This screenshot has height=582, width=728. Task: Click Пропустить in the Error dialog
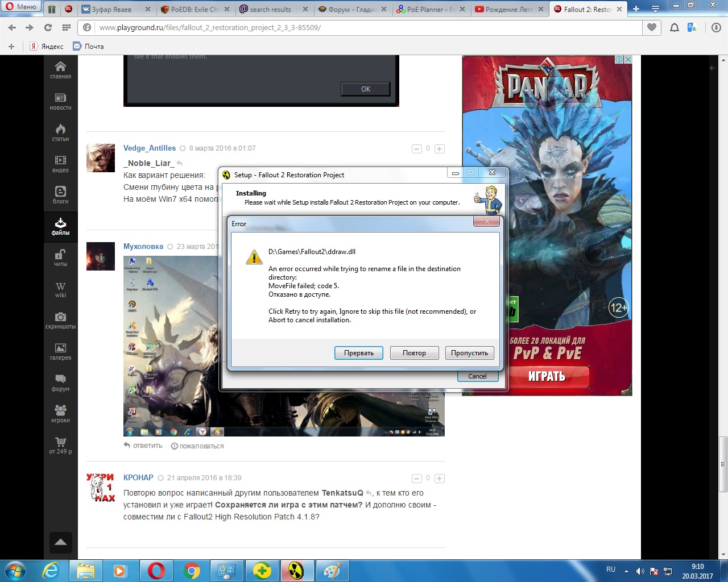coord(469,353)
